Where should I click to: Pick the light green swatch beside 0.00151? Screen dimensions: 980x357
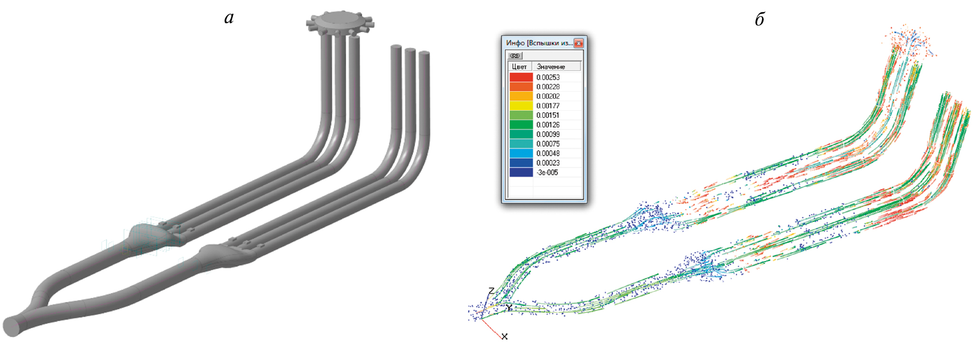[521, 115]
